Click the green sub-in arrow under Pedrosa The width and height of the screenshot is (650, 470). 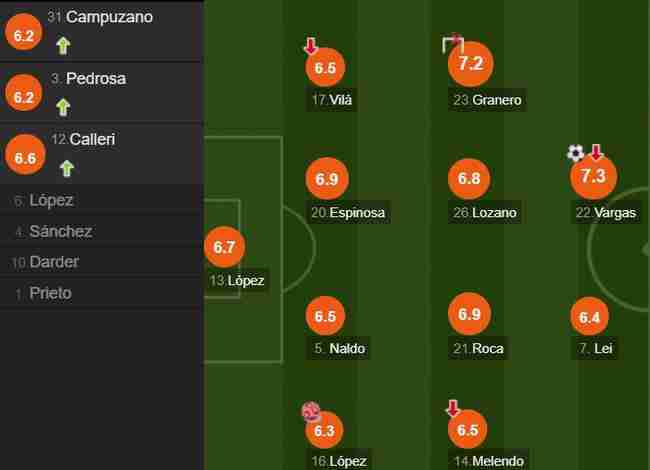(x=63, y=107)
